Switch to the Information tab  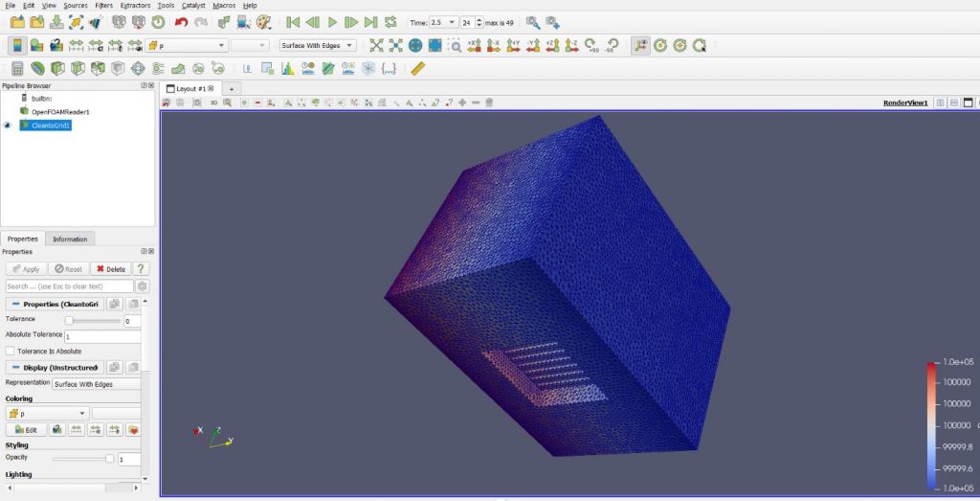[x=70, y=239]
